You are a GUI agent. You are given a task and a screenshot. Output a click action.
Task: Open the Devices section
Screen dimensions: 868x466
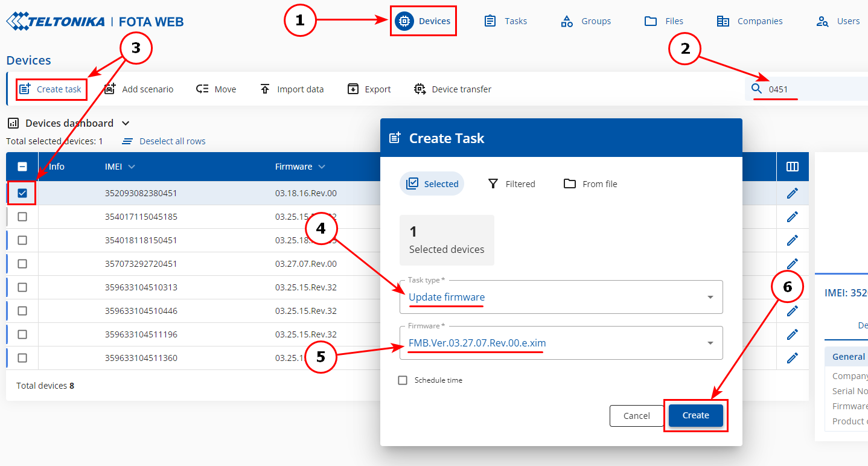point(423,21)
